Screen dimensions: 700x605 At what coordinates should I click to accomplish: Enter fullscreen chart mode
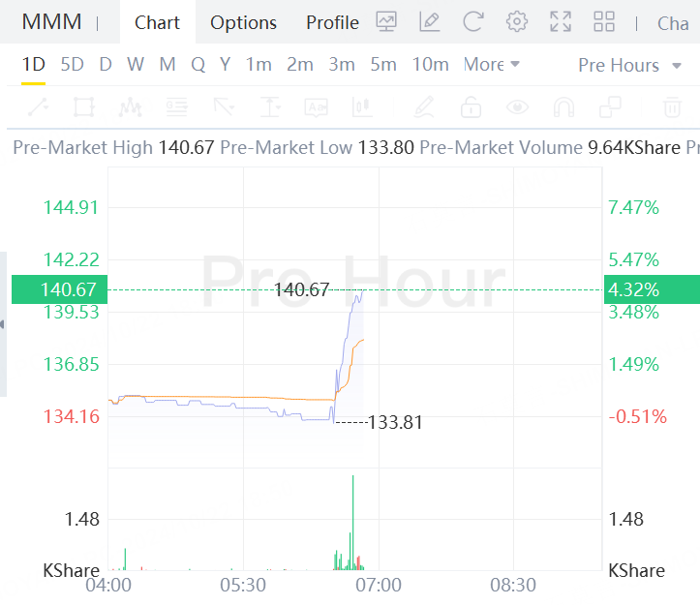561,21
